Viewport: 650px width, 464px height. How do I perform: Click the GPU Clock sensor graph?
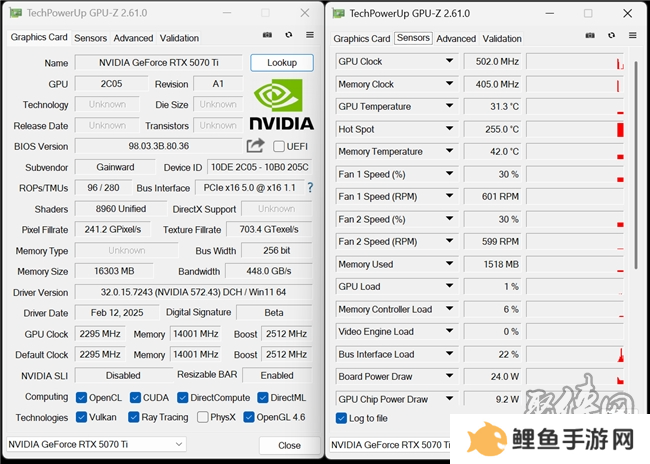click(575, 61)
